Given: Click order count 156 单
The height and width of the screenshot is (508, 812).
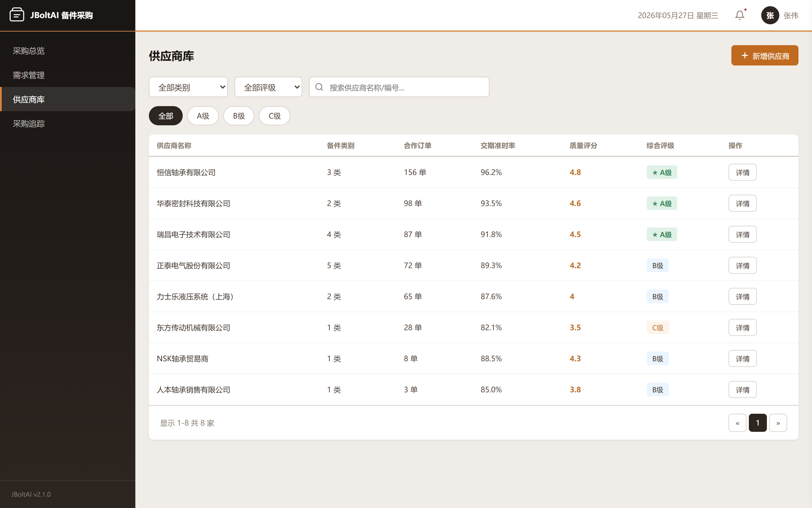Looking at the screenshot, I should [x=415, y=172].
